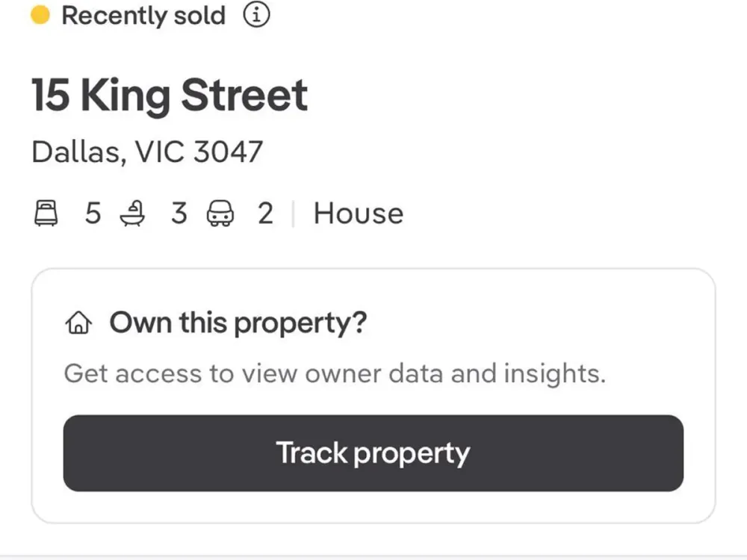Click the 15 King Street heading
Image resolution: width=747 pixels, height=560 pixels.
point(170,95)
